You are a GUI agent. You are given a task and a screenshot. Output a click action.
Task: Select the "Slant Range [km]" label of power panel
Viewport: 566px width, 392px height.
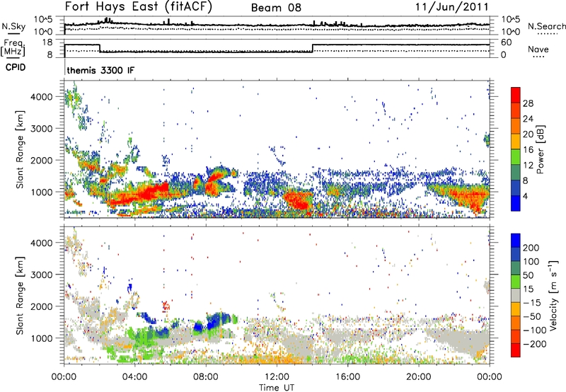point(20,149)
